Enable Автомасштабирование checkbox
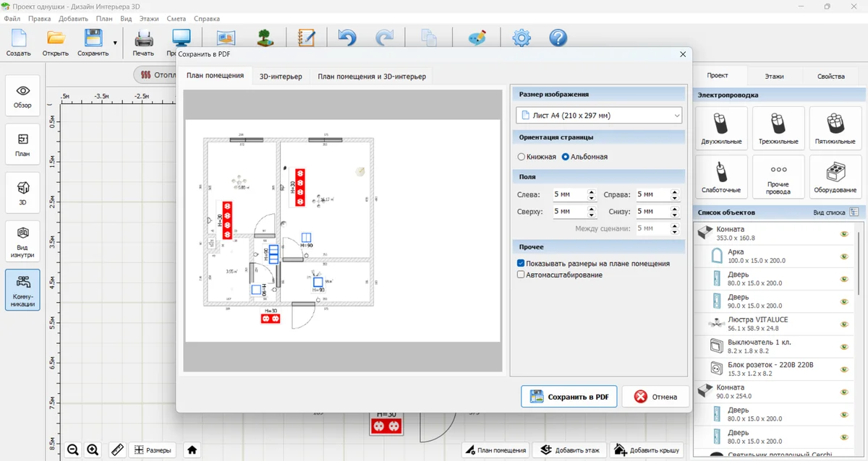 (521, 275)
